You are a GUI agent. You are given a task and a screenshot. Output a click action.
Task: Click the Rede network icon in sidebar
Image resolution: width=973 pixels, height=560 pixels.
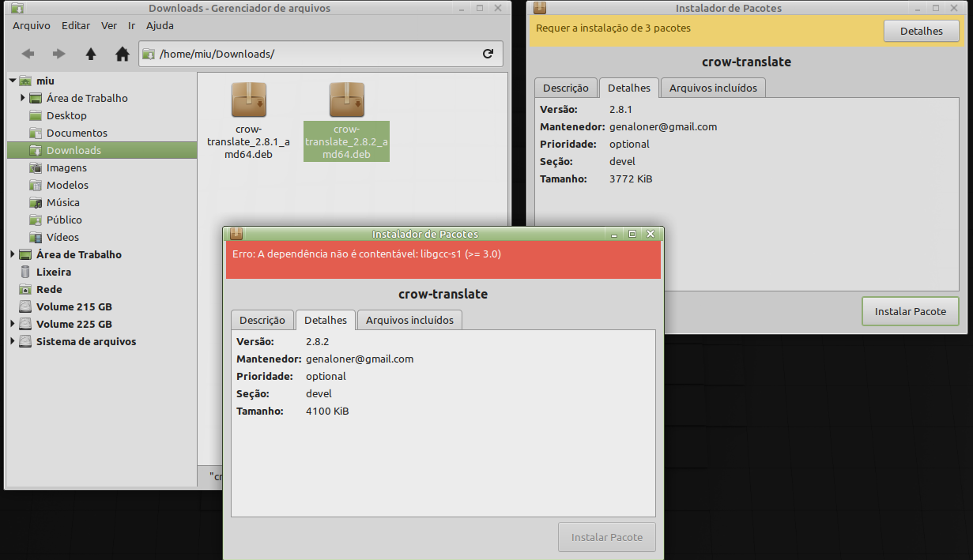click(x=25, y=289)
